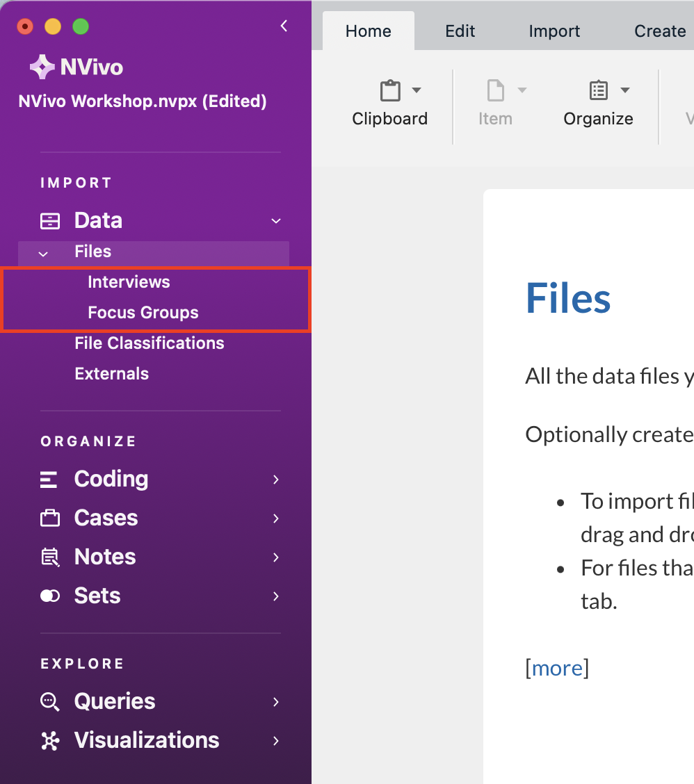Open the Clipboard dropdown arrow
Screen dimensions: 694x784
point(418,90)
